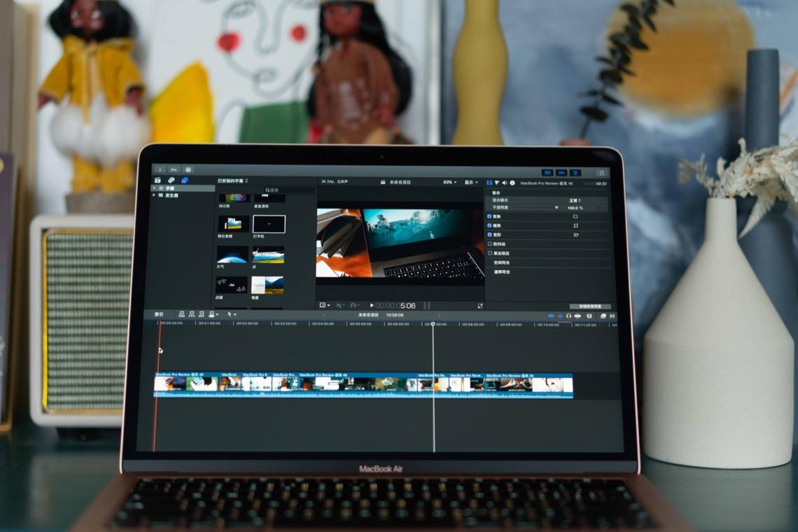Click the keyword editor key icon
The width and height of the screenshot is (798, 532).
tap(174, 169)
